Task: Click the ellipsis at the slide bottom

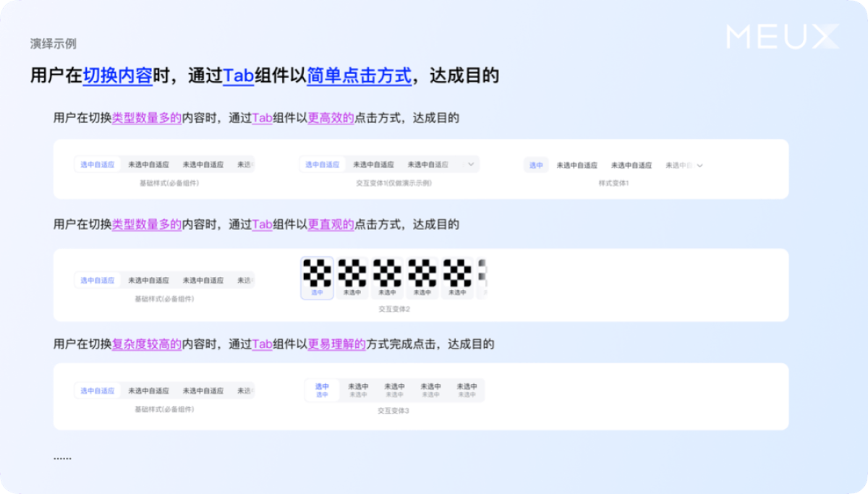Action: tap(62, 458)
